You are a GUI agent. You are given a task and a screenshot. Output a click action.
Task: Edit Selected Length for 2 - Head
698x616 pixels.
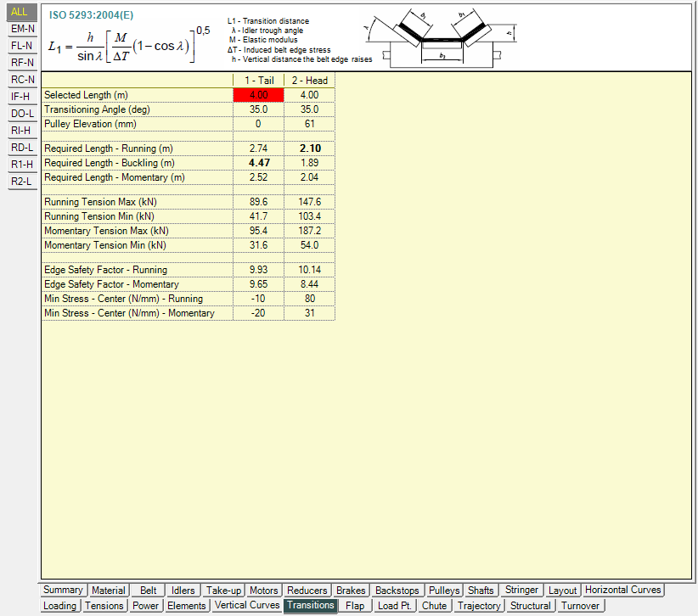tap(309, 95)
